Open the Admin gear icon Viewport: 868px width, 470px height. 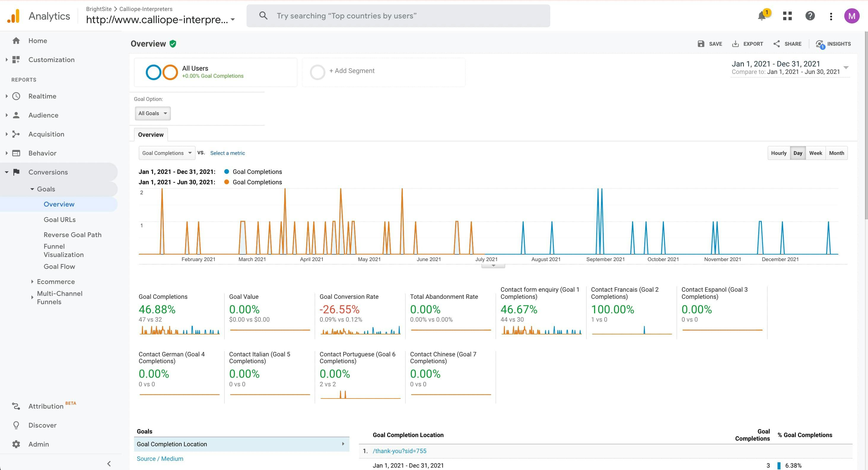[x=16, y=444]
